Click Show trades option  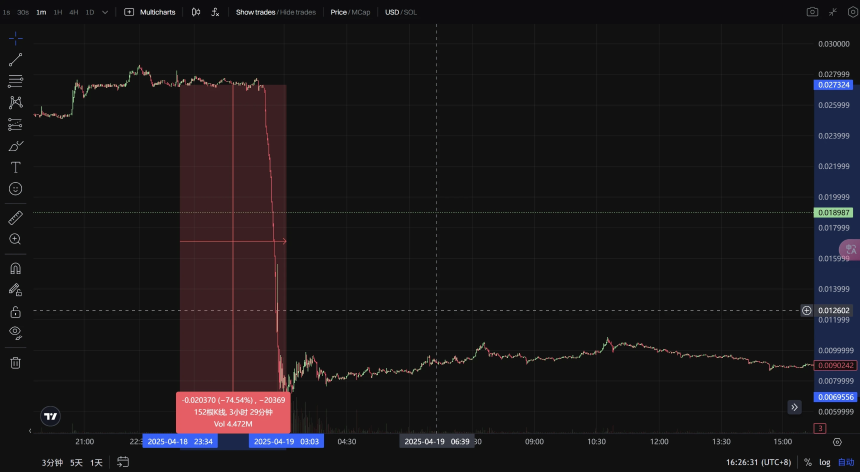(x=256, y=12)
